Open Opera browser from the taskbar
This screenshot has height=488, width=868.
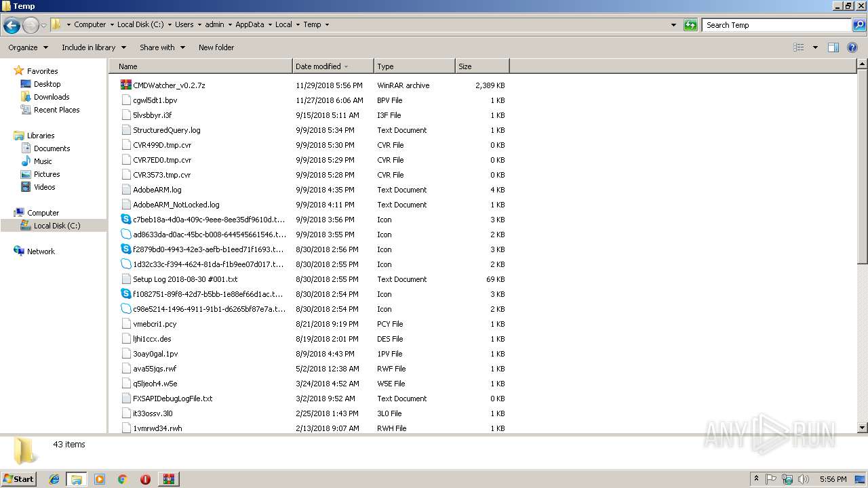click(x=145, y=479)
